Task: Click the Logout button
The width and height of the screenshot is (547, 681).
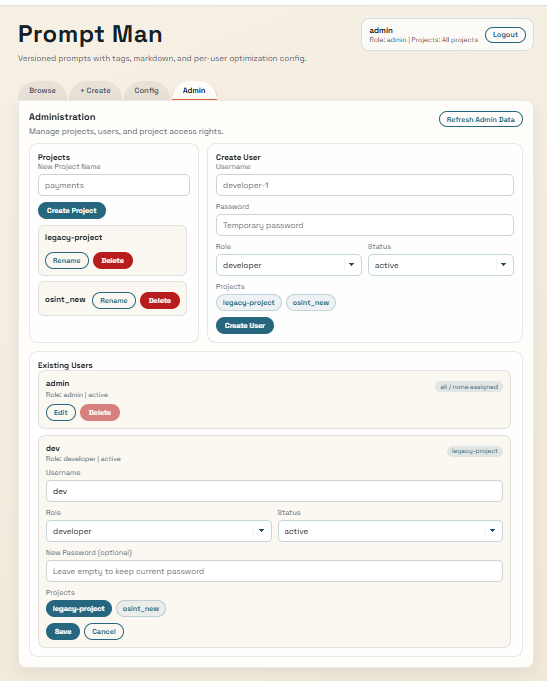Action: tap(505, 35)
